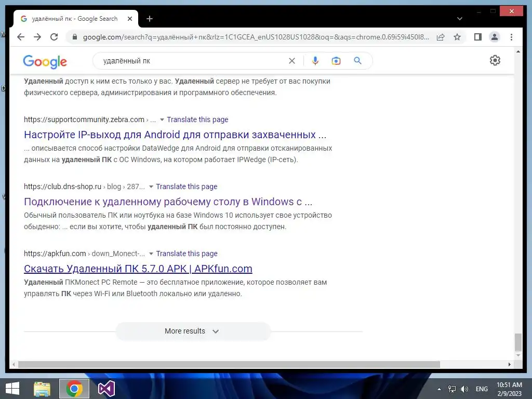
Task: Open the network status tray icon
Action: point(452,389)
